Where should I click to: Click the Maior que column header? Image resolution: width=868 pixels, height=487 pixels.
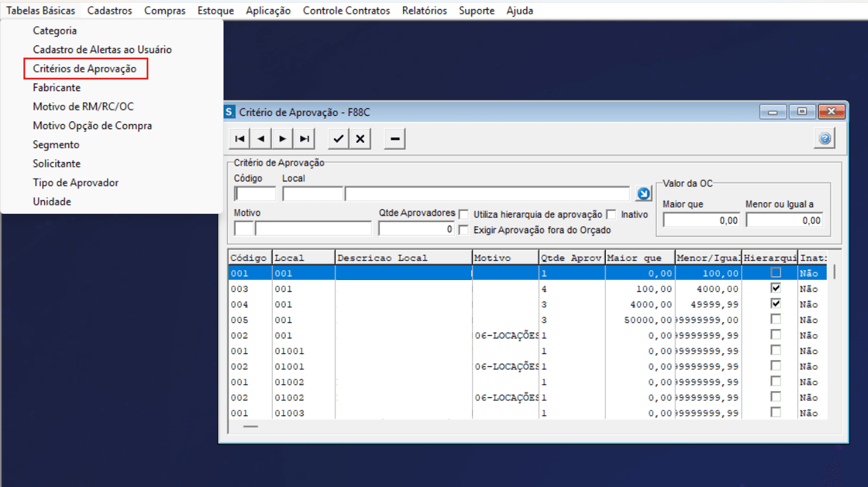[640, 257]
